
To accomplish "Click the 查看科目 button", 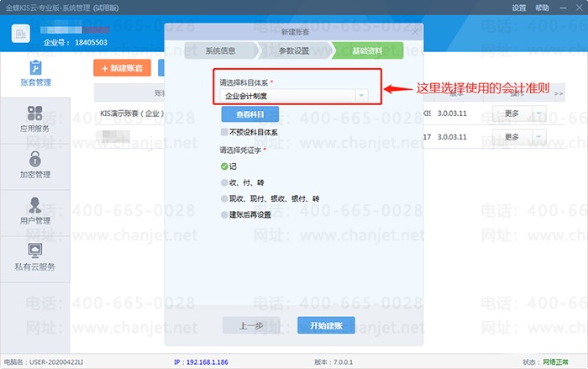I will (249, 114).
